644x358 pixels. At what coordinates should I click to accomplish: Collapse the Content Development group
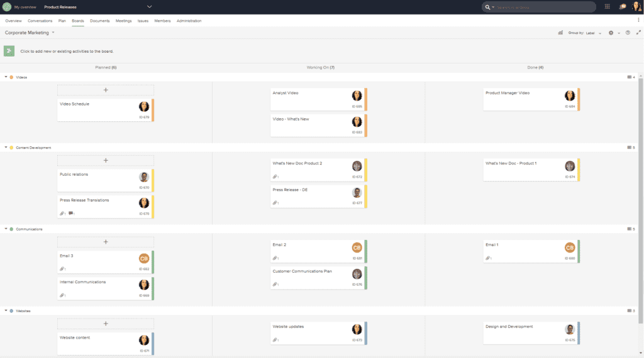click(6, 147)
